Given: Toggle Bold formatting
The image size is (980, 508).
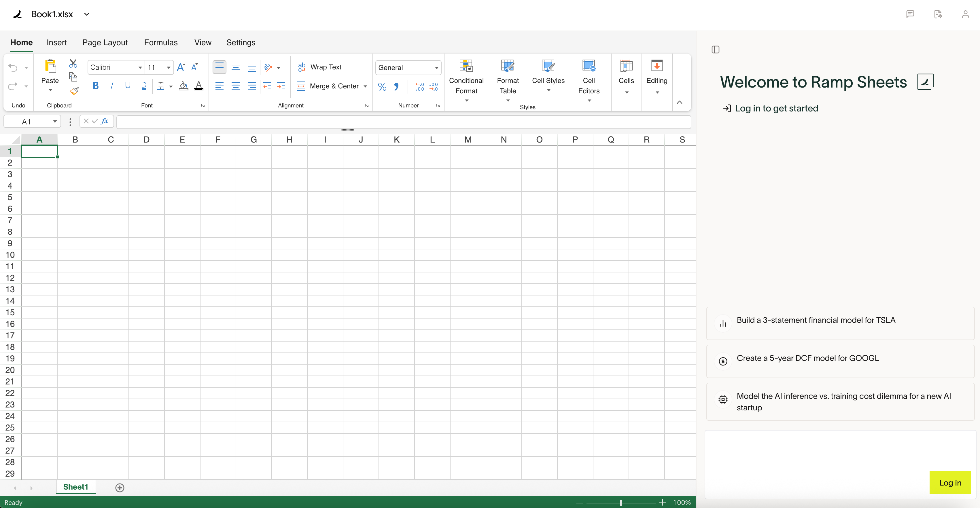Looking at the screenshot, I should point(95,86).
